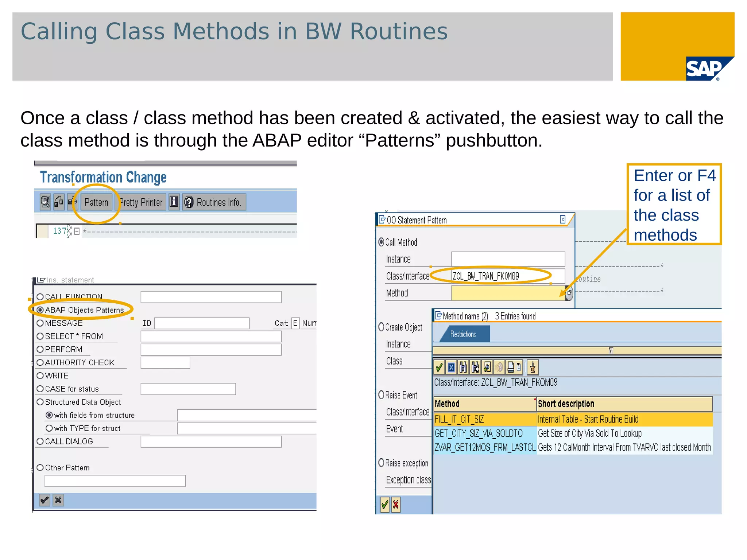Close the OO Statement Pattern dialog
The image size is (747, 560).
click(x=563, y=219)
